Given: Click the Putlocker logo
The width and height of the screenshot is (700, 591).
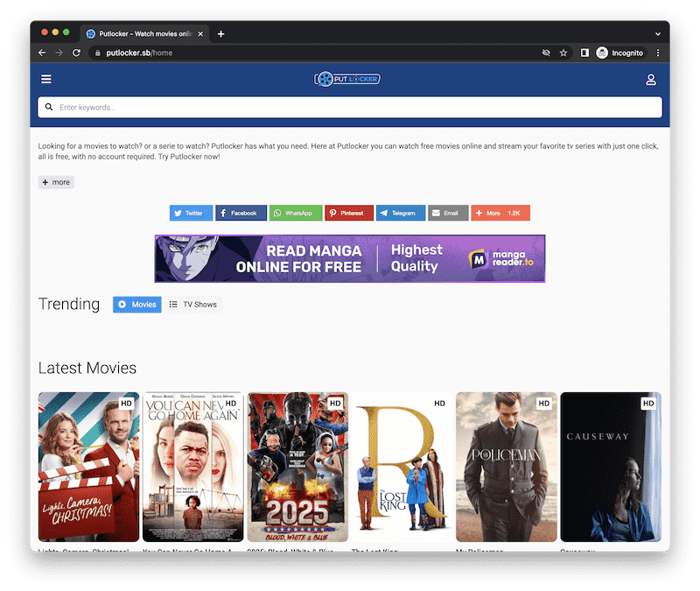Looking at the screenshot, I should pos(347,79).
